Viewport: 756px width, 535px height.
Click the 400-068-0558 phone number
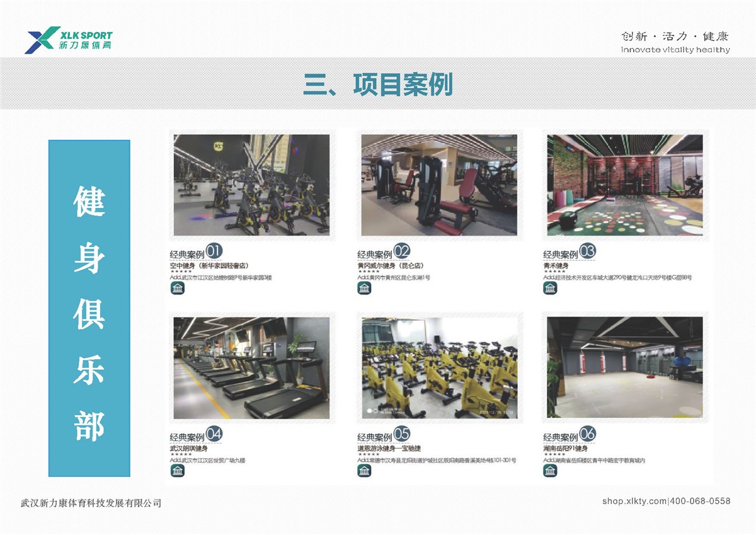[x=700, y=501]
